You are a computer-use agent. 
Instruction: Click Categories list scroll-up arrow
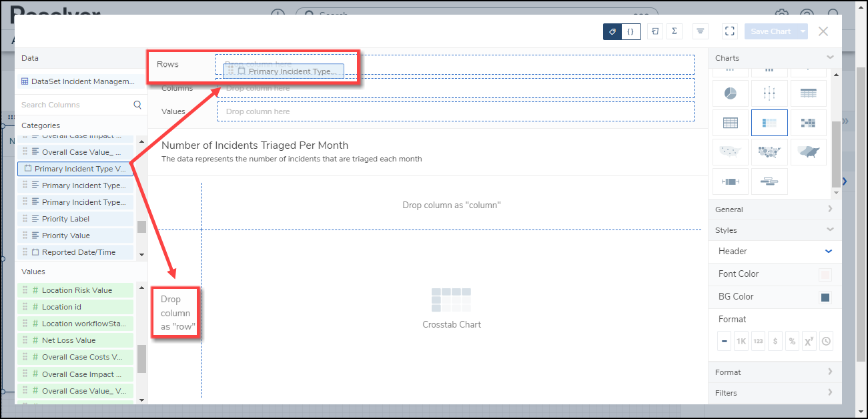(x=141, y=141)
